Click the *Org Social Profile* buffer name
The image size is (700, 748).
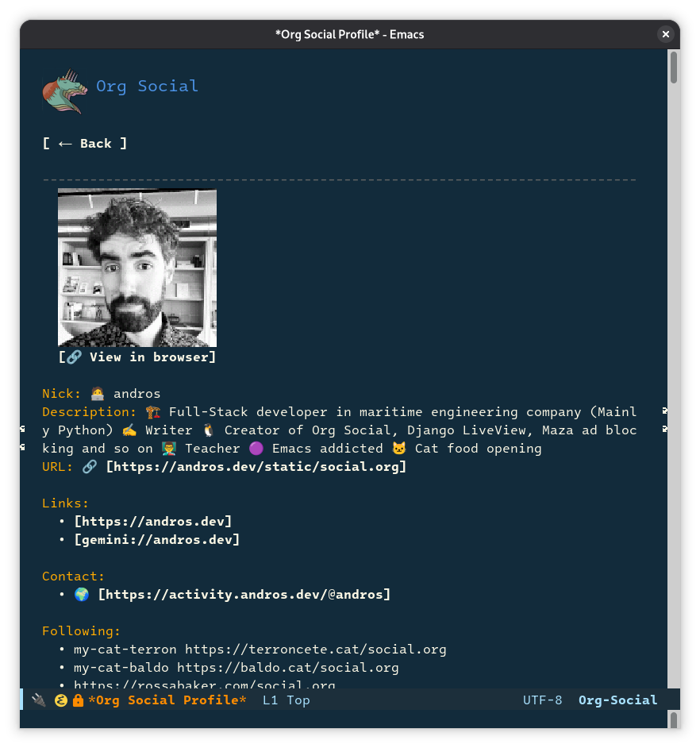click(x=169, y=700)
